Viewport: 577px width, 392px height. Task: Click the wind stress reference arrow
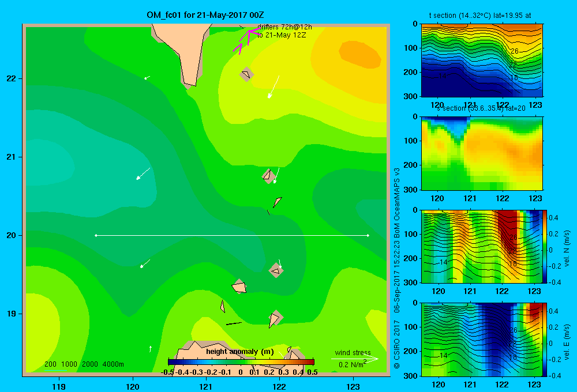pyautogui.click(x=354, y=359)
